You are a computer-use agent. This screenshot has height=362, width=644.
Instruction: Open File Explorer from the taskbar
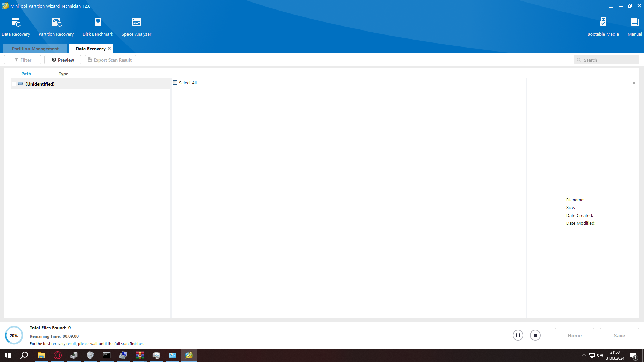(41, 355)
